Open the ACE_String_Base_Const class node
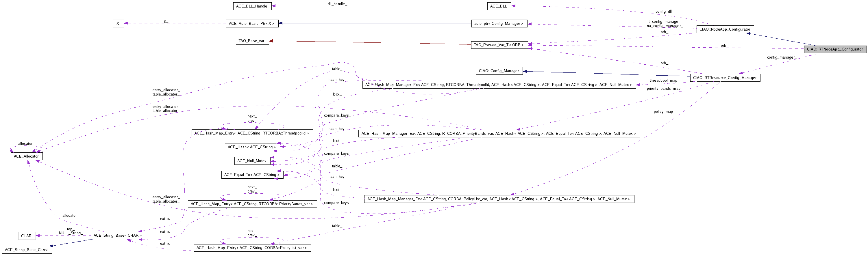868x256 pixels. pyautogui.click(x=27, y=250)
